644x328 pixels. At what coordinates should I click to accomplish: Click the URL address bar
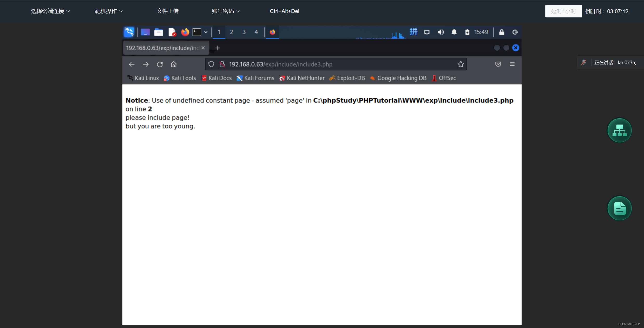336,64
